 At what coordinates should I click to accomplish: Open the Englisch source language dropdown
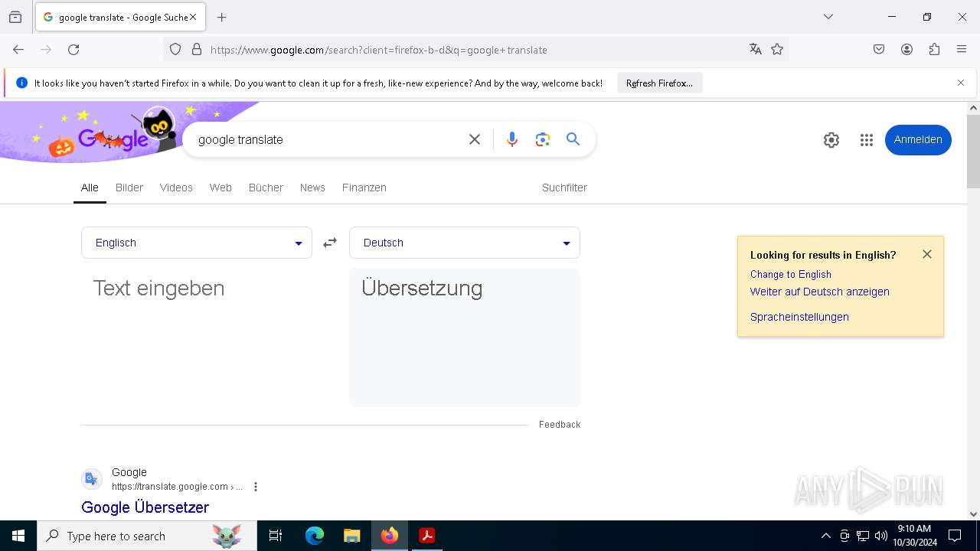[x=197, y=243]
